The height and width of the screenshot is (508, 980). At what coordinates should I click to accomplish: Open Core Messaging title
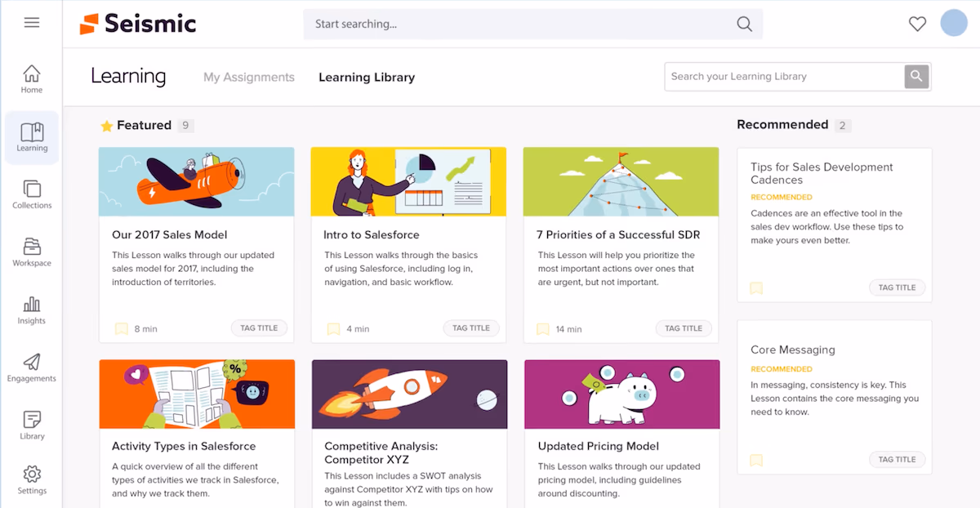793,350
